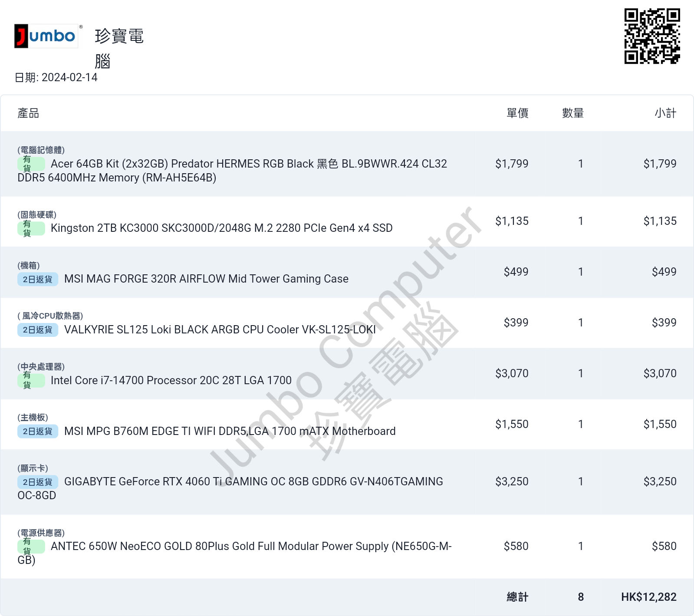Click the 有貨 badge beside Kingston SSD
Viewport: 694px width, 616px height.
coord(31,228)
